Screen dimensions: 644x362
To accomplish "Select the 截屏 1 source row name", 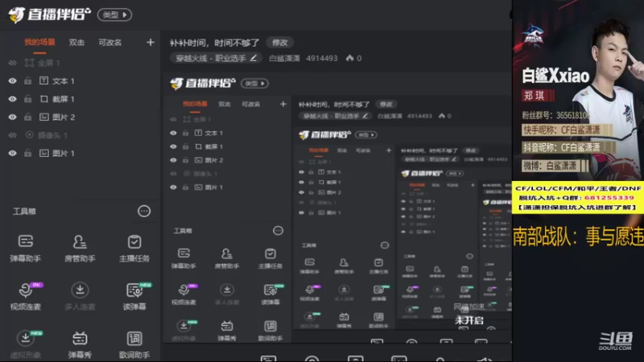I will click(64, 99).
